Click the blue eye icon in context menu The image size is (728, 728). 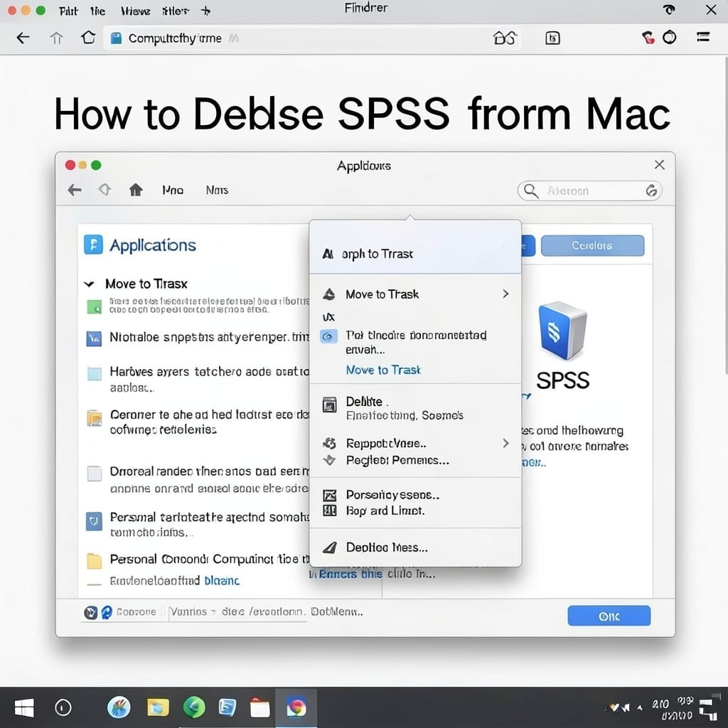tap(328, 336)
